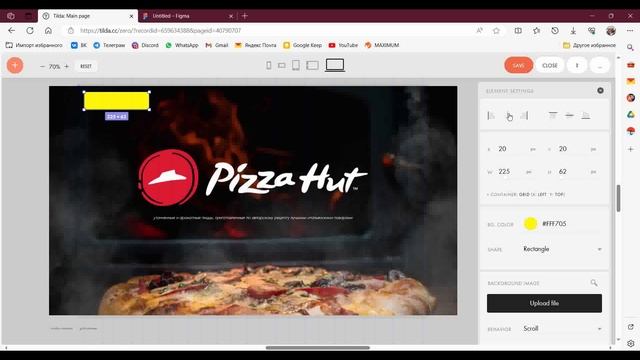
Task: Click the Upload file button
Action: tap(544, 303)
